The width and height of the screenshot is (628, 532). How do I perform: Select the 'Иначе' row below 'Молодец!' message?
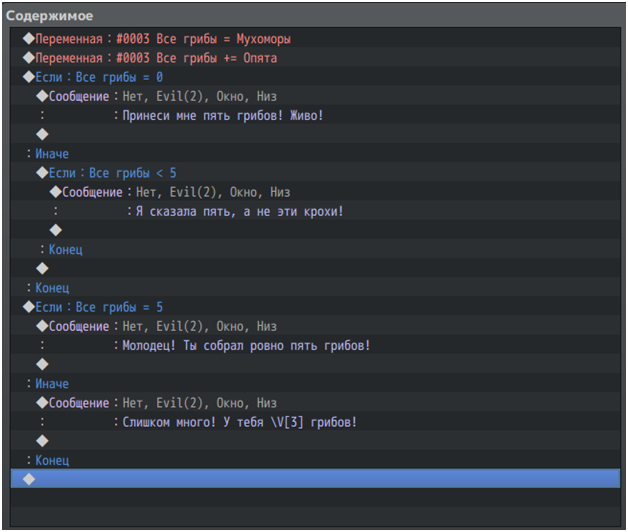tap(52, 384)
